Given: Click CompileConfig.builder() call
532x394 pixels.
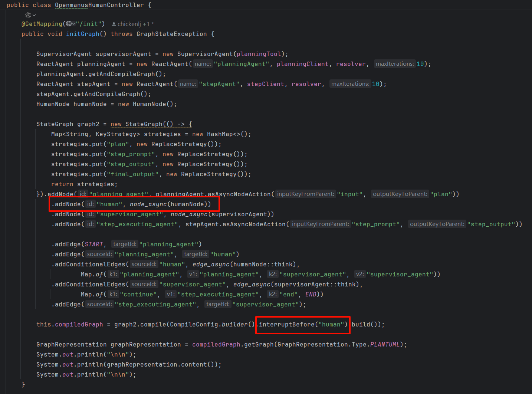Looking at the screenshot, I should tap(212, 324).
